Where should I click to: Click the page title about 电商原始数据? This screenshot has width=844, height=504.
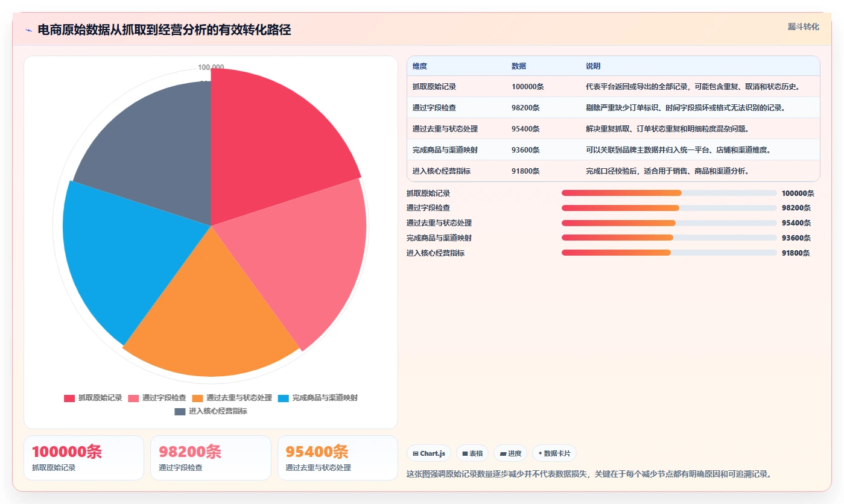164,30
